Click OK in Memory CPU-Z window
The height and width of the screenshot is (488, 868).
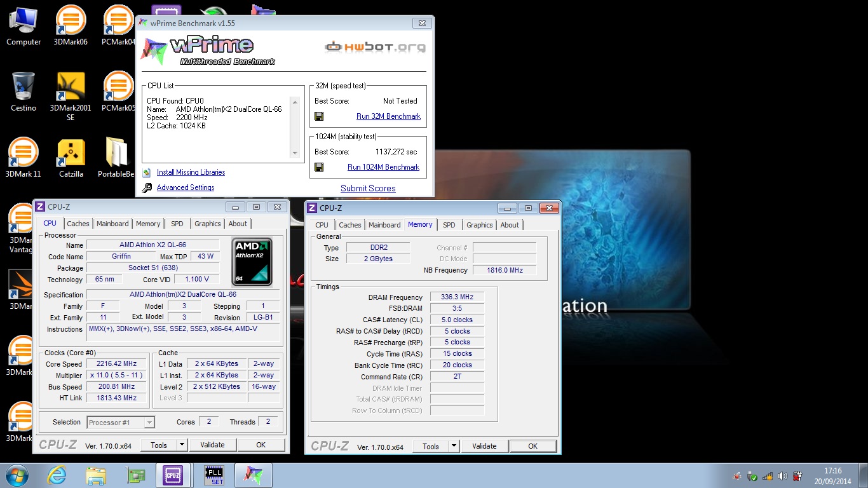(532, 446)
